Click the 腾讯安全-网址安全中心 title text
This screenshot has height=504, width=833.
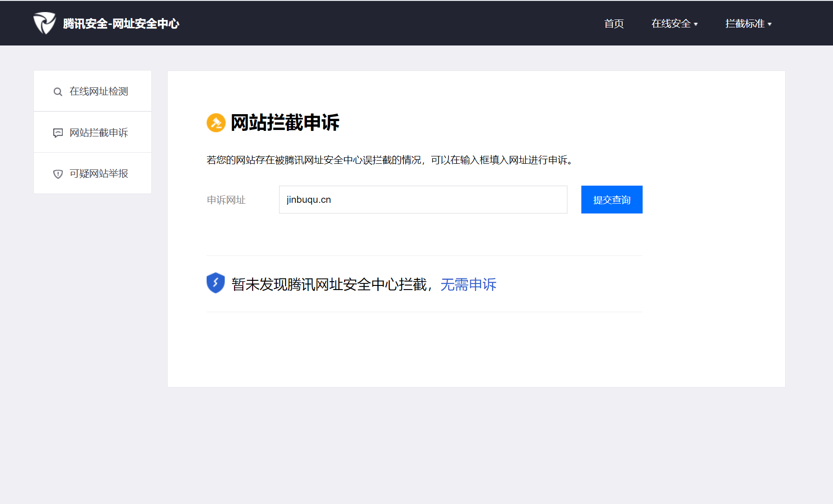pos(121,24)
